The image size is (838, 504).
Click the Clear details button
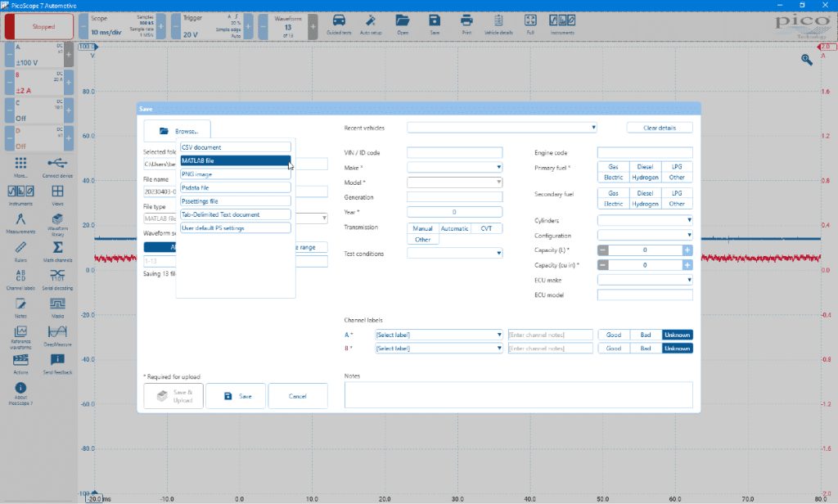[x=660, y=128]
